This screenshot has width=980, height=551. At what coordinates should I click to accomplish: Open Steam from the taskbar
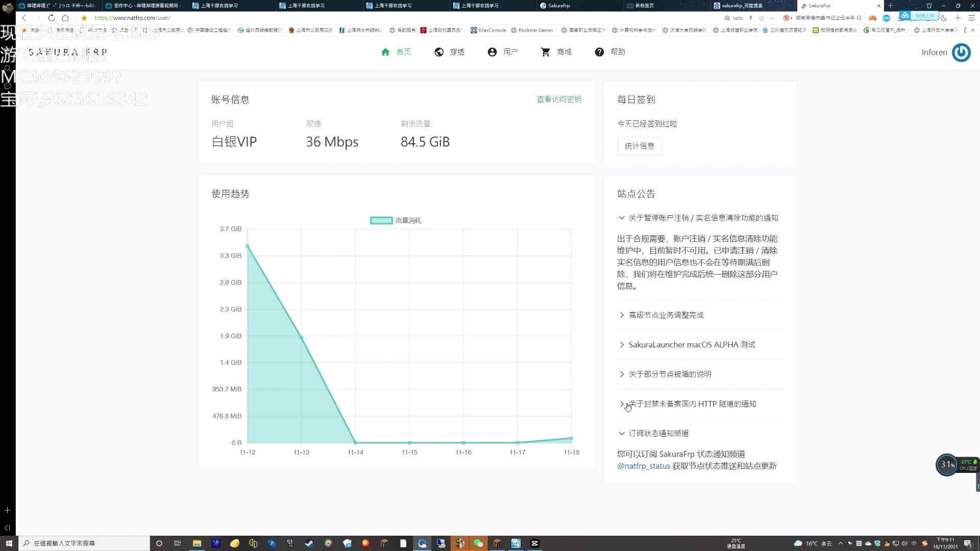pos(309,543)
